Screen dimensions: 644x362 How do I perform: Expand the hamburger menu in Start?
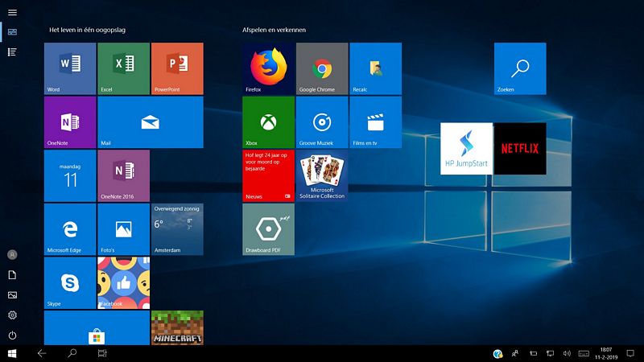12,12
